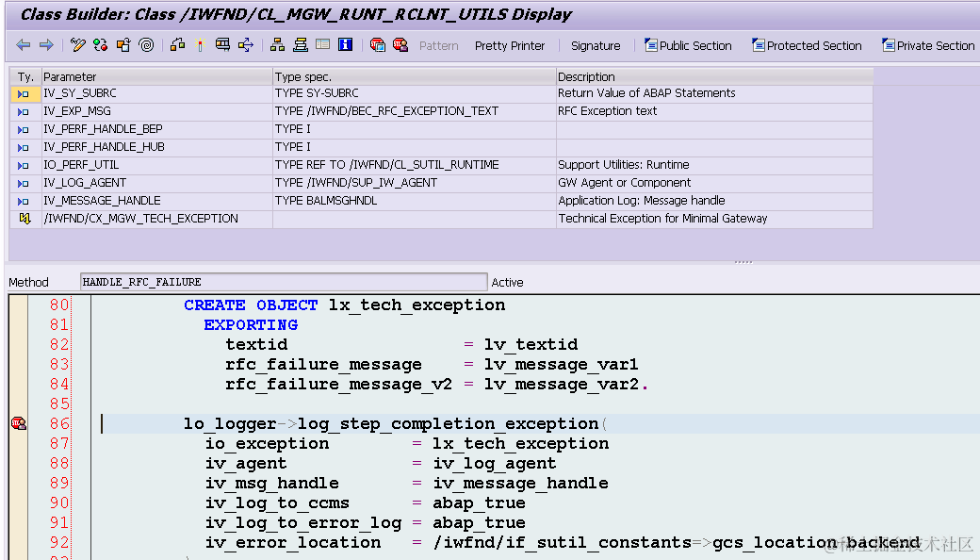Click the Forward navigation arrow

coord(46,45)
